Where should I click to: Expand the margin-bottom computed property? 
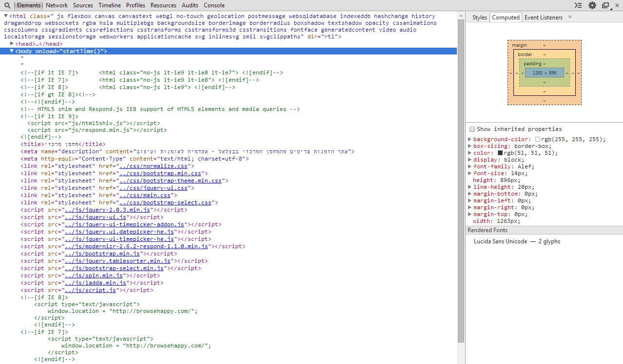click(470, 194)
